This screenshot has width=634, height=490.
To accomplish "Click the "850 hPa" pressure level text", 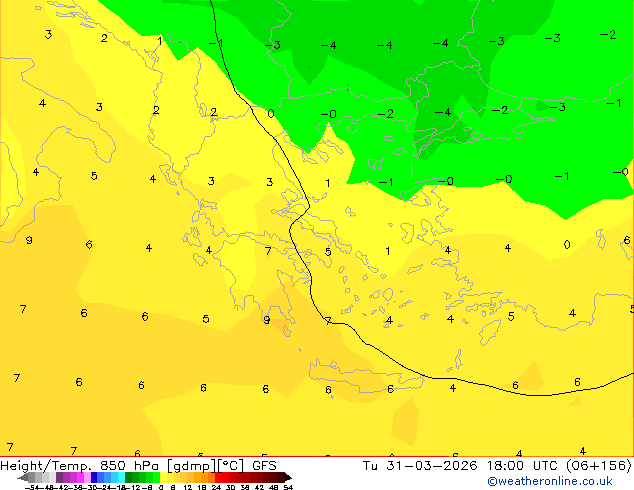I will (x=129, y=466).
